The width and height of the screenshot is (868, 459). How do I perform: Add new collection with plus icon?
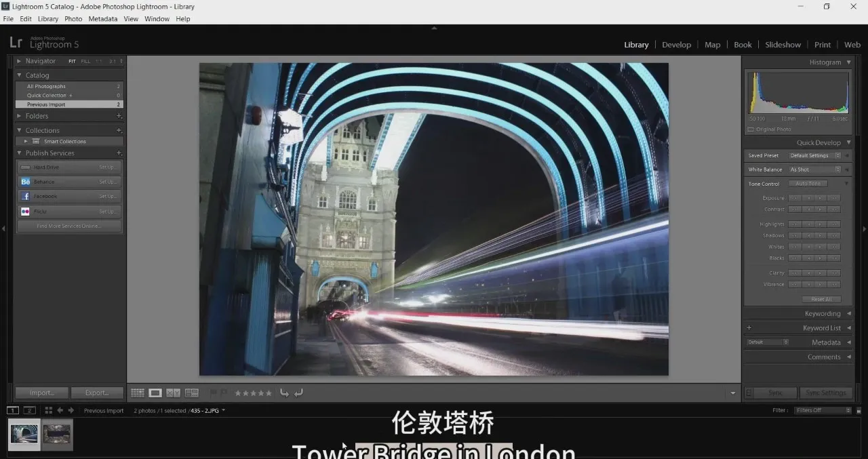tap(119, 130)
